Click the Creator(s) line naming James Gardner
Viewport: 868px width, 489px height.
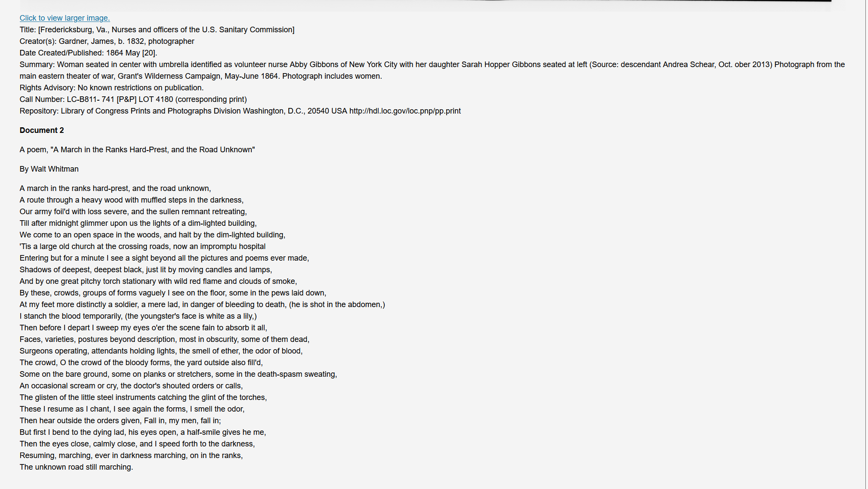(107, 41)
